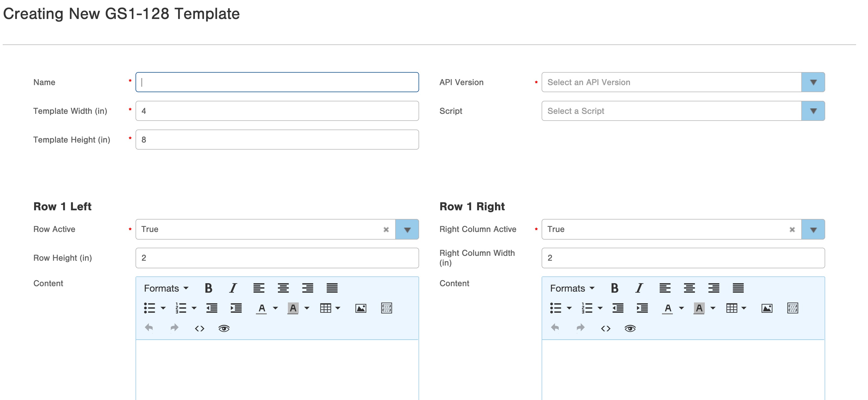Insert image in Row 1 Right editor
Screen dimensions: 868x400
click(767, 308)
